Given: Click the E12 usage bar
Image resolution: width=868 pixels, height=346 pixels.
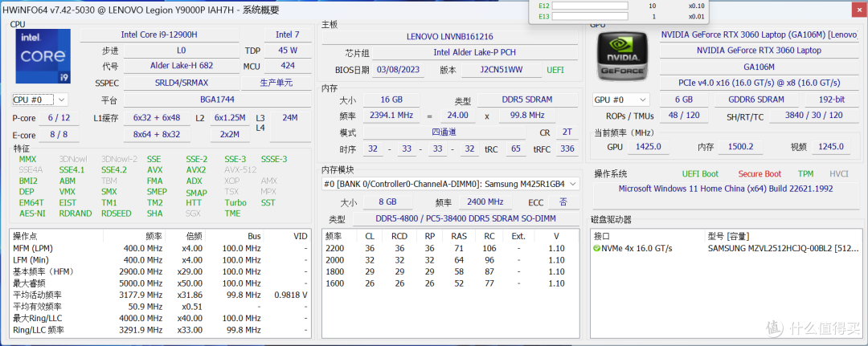Looking at the screenshot, I should click(x=590, y=6).
